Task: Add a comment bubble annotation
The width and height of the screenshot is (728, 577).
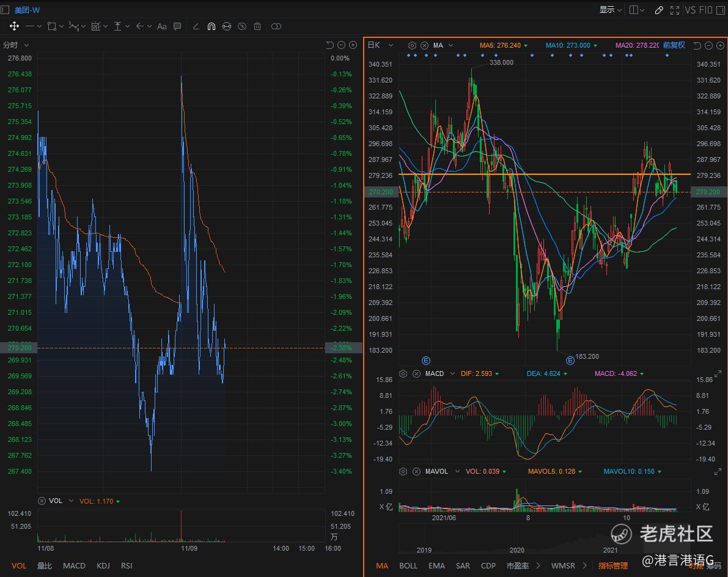Action: tap(177, 26)
